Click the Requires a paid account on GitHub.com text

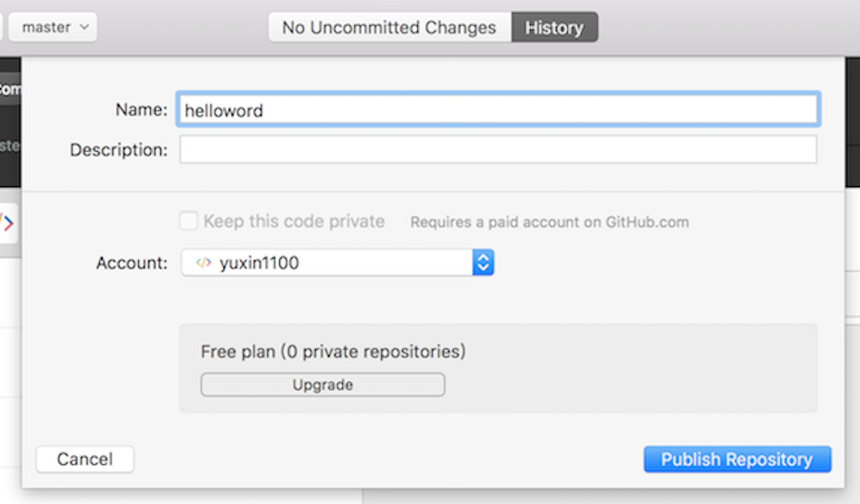click(550, 222)
